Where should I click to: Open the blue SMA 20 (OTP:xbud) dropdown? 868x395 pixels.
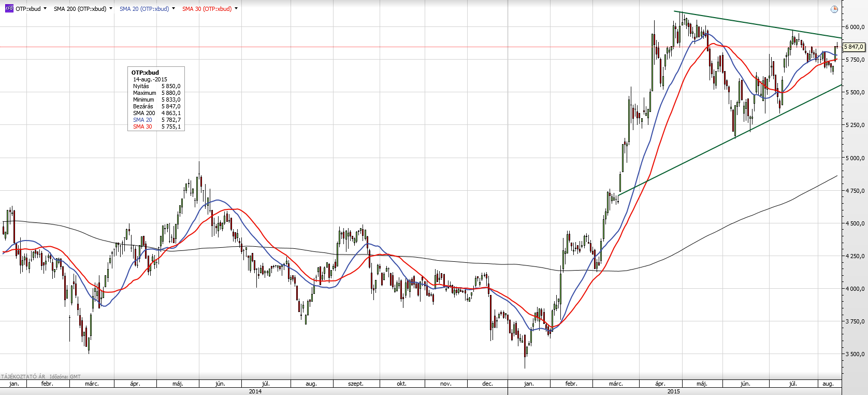(173, 8)
